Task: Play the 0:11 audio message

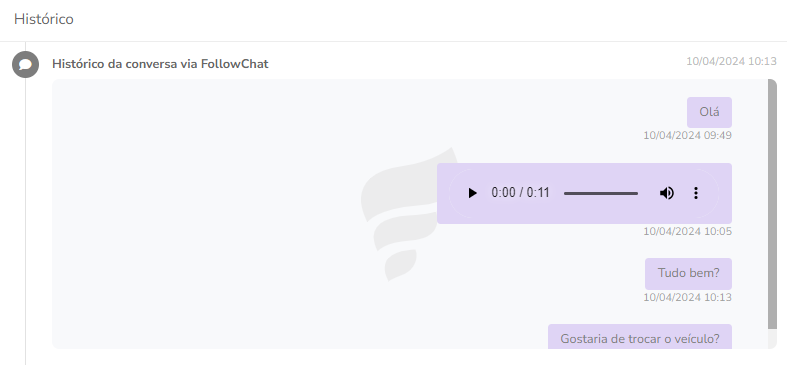Action: pyautogui.click(x=472, y=193)
